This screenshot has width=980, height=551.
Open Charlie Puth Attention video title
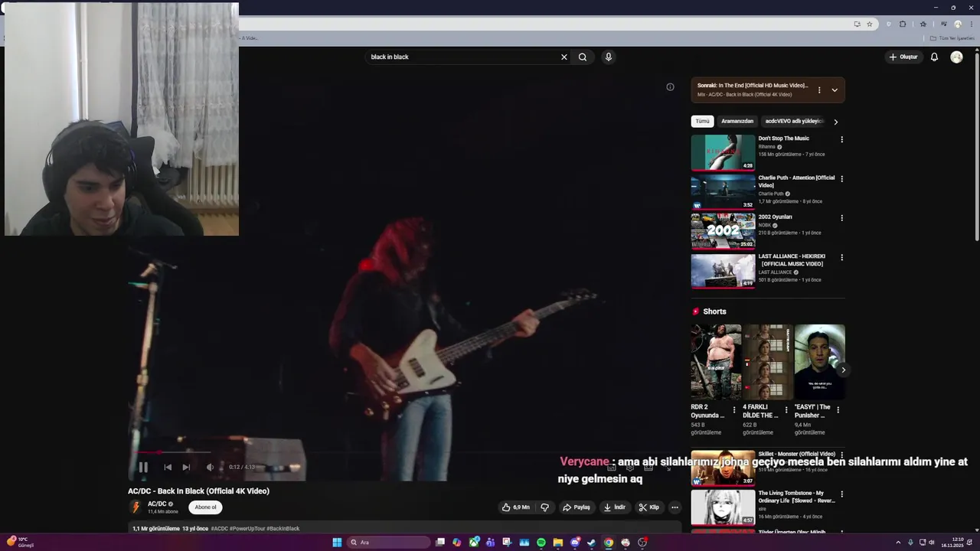[796, 181]
